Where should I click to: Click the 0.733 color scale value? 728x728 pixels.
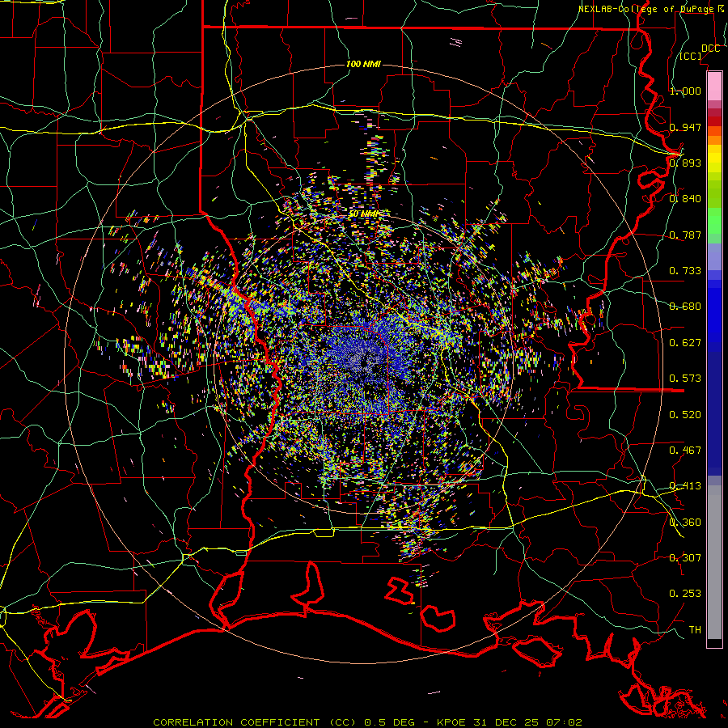pyautogui.click(x=685, y=271)
